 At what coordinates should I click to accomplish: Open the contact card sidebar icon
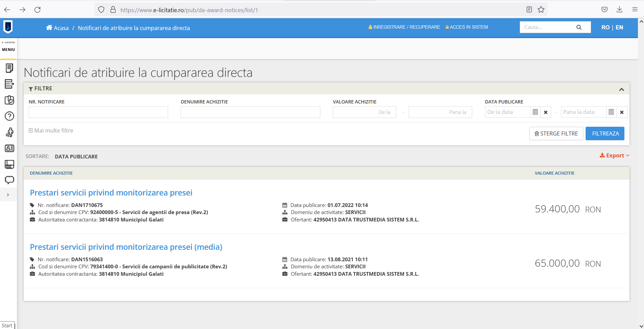point(9,148)
